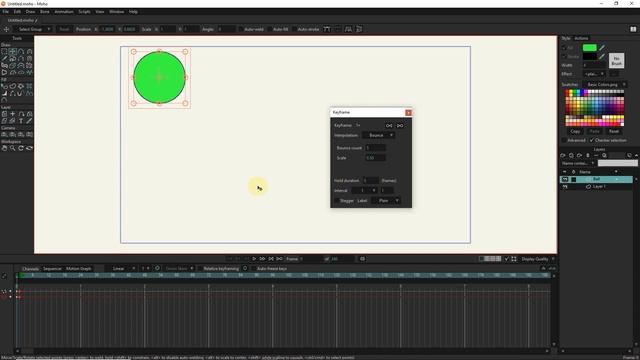Pick the Eyedropper tool in Layer tools

29,121
